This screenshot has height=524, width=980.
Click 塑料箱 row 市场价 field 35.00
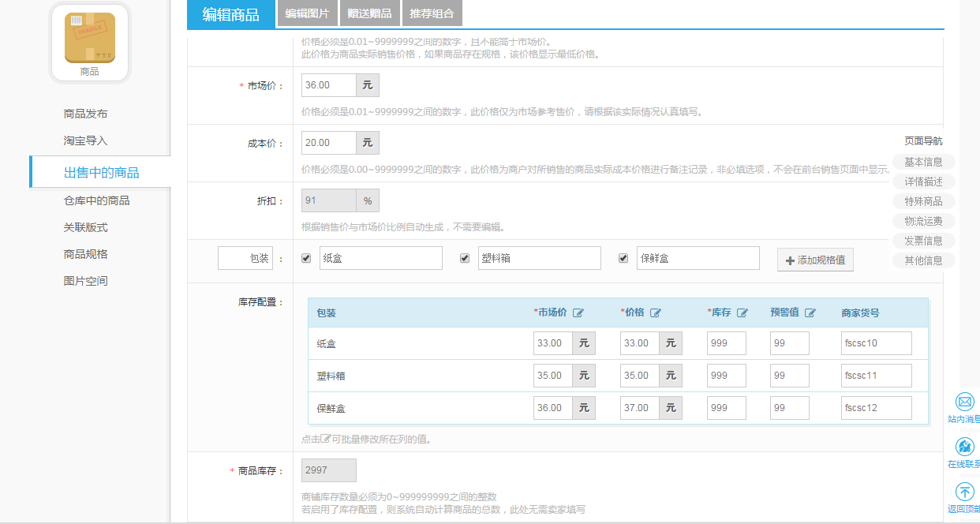point(552,376)
